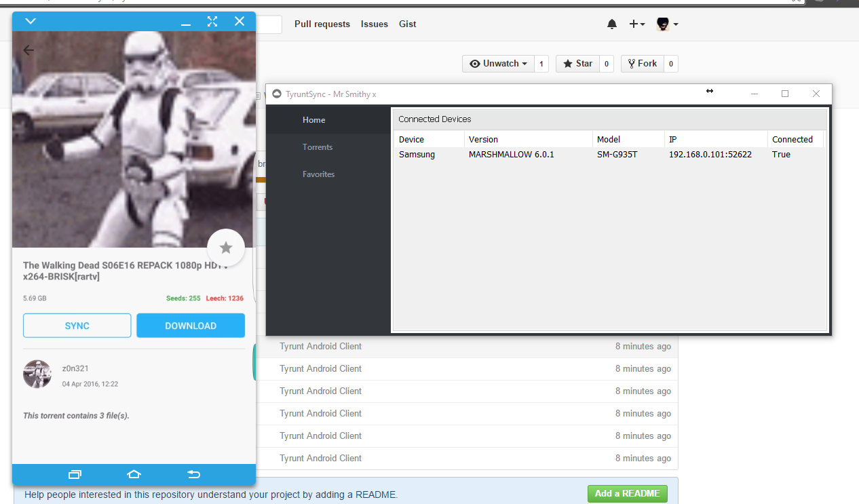Click the Device column header

pos(429,139)
